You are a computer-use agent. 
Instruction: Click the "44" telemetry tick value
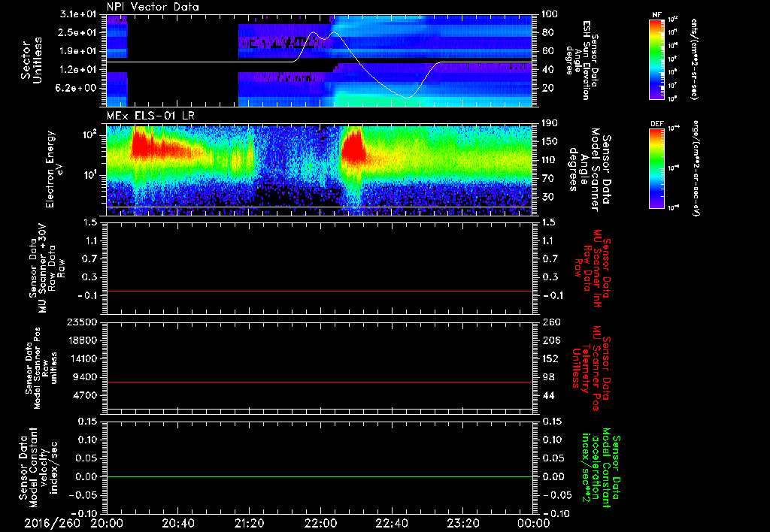[547, 395]
